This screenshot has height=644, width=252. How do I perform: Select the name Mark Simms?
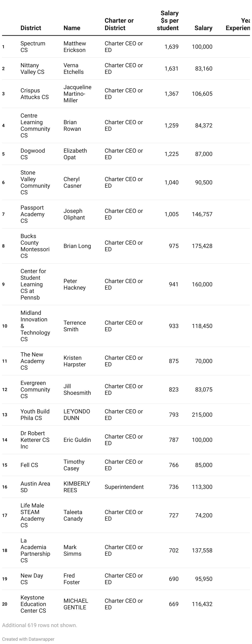tap(72, 550)
